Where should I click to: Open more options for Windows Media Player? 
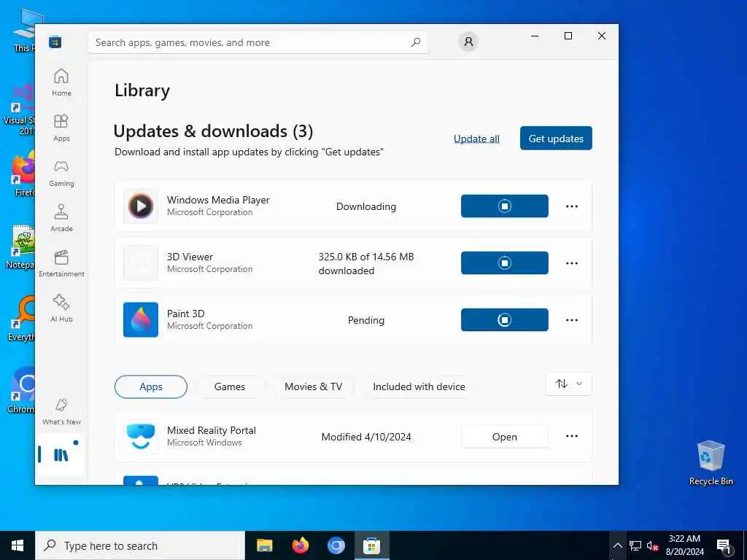coord(572,206)
